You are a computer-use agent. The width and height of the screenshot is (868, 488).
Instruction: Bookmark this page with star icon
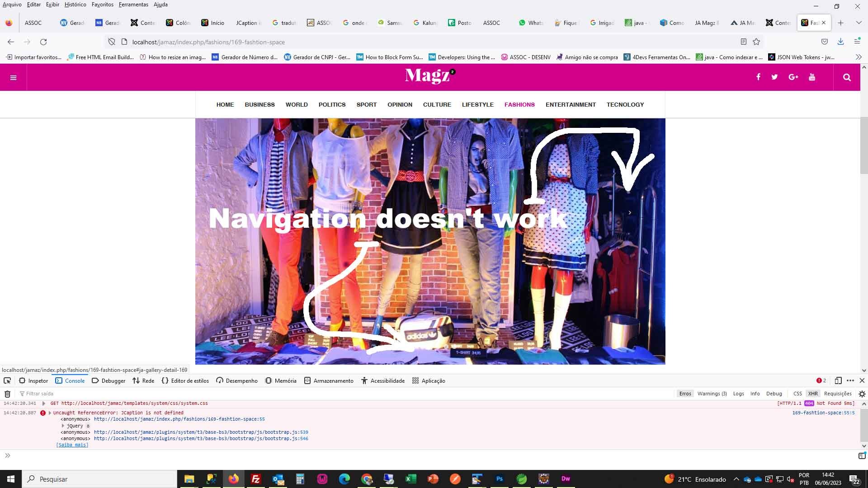[x=756, y=42]
